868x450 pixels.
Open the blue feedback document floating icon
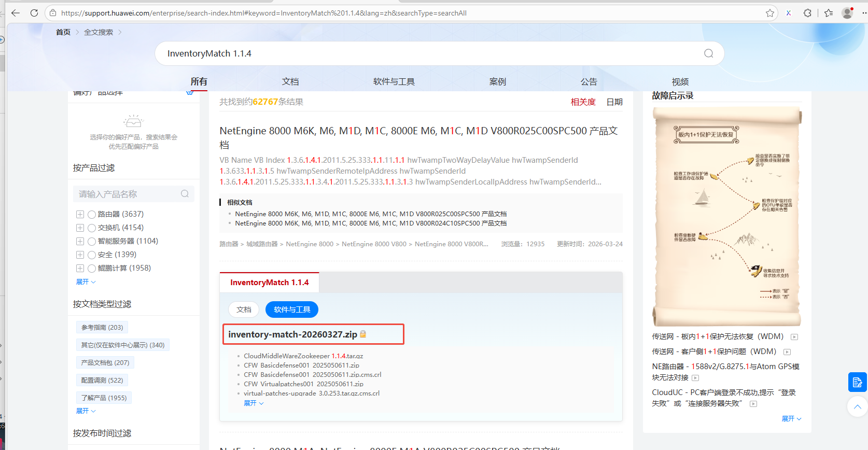857,383
